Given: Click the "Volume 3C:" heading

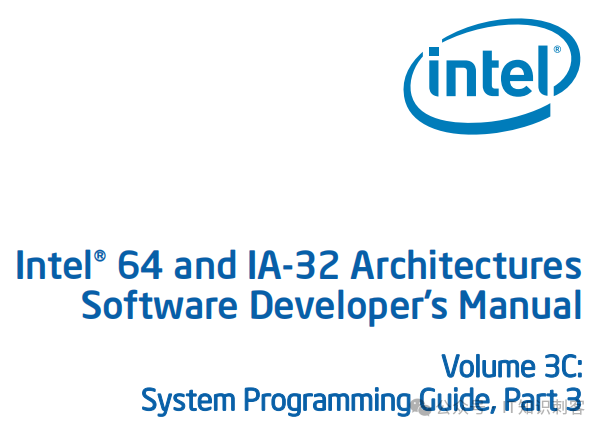Looking at the screenshot, I should (x=512, y=366).
